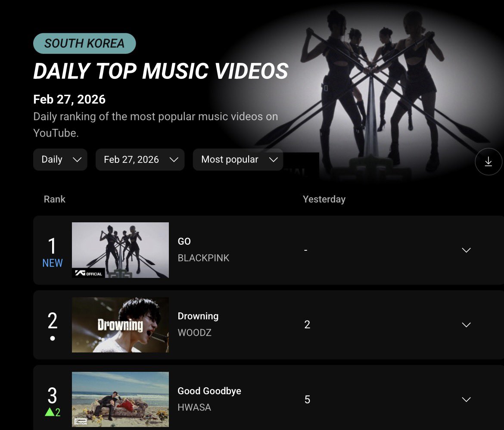Expand the Good Goodbye row chevron
The height and width of the screenshot is (430, 504).
(466, 399)
